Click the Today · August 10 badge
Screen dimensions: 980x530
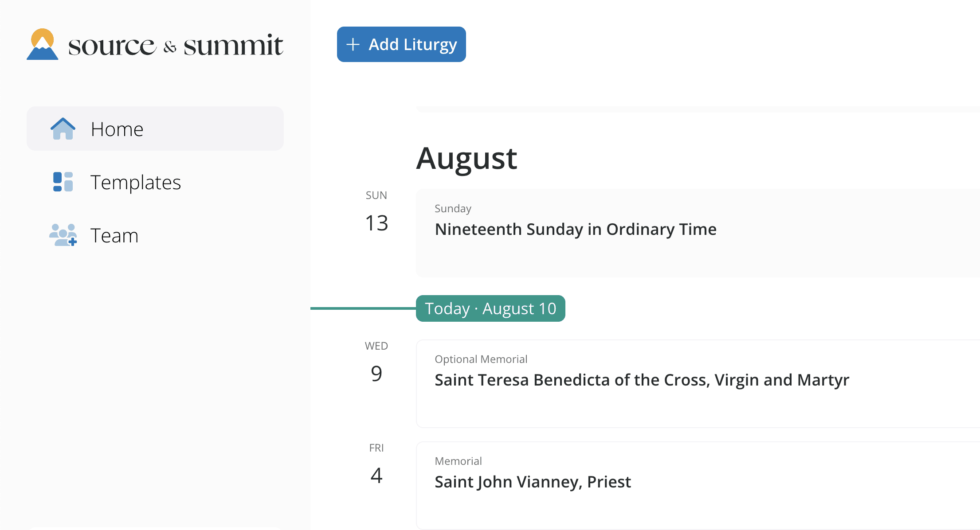[490, 308]
